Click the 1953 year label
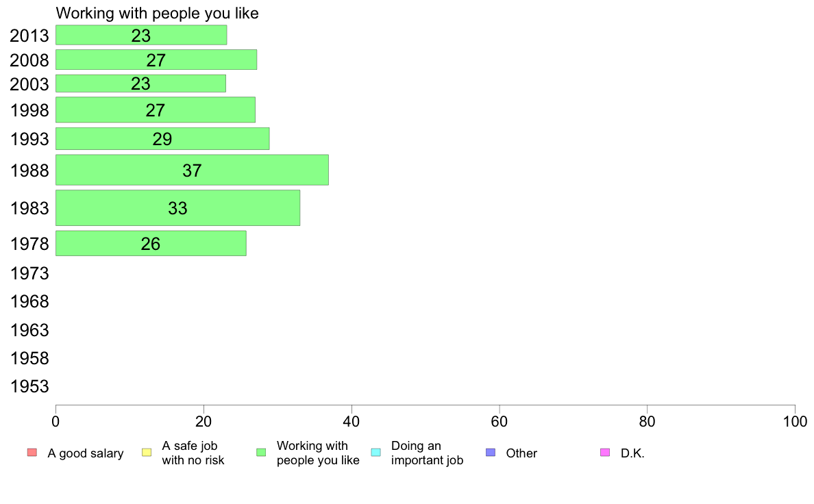The width and height of the screenshot is (814, 504). (x=29, y=386)
